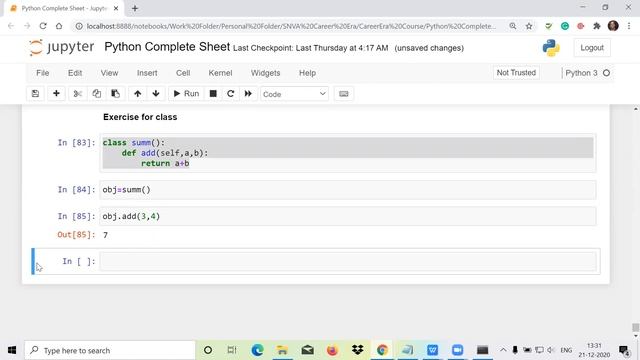
Task: Open the Cell menu
Action: [x=183, y=73]
